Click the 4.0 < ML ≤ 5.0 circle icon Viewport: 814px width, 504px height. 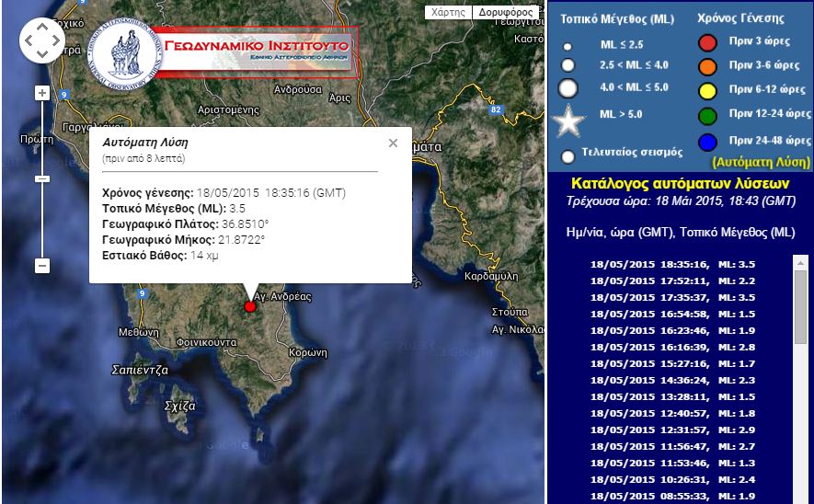click(x=568, y=88)
